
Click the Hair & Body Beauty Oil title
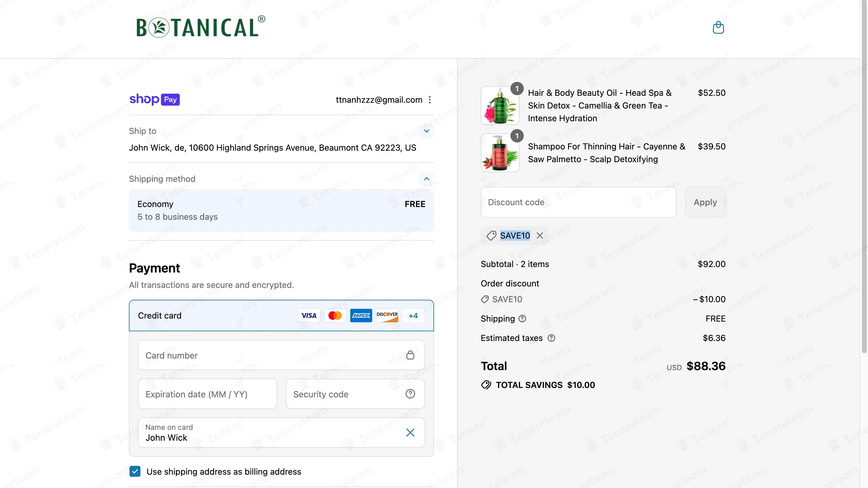click(x=600, y=105)
